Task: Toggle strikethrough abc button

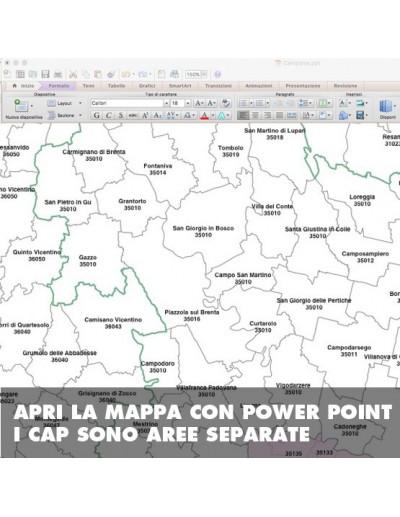Action: tap(133, 115)
